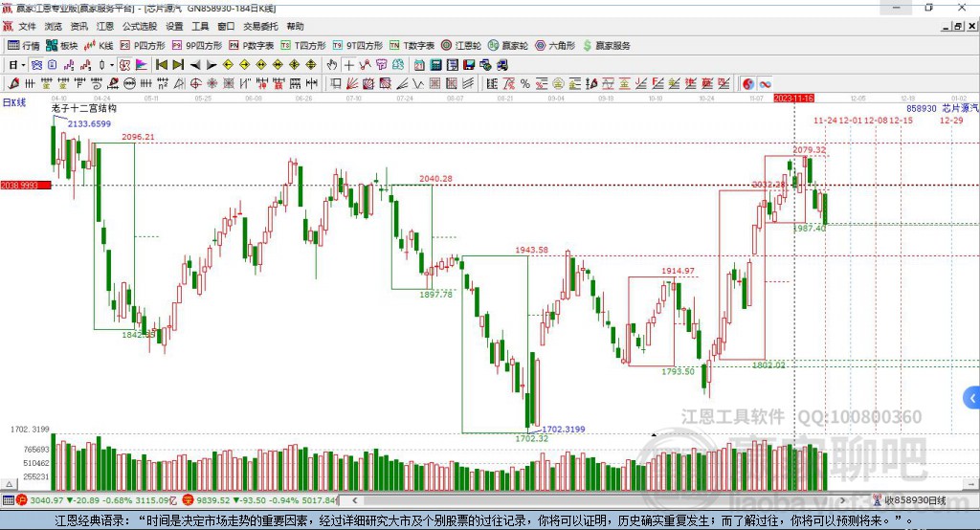
Task: Open the 9P四方形 tool
Action: point(197,46)
